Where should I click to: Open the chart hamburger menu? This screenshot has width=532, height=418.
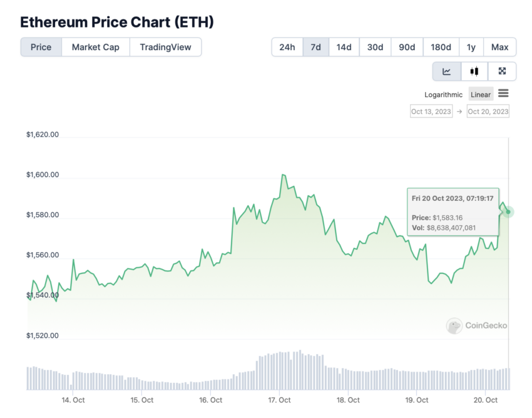503,93
